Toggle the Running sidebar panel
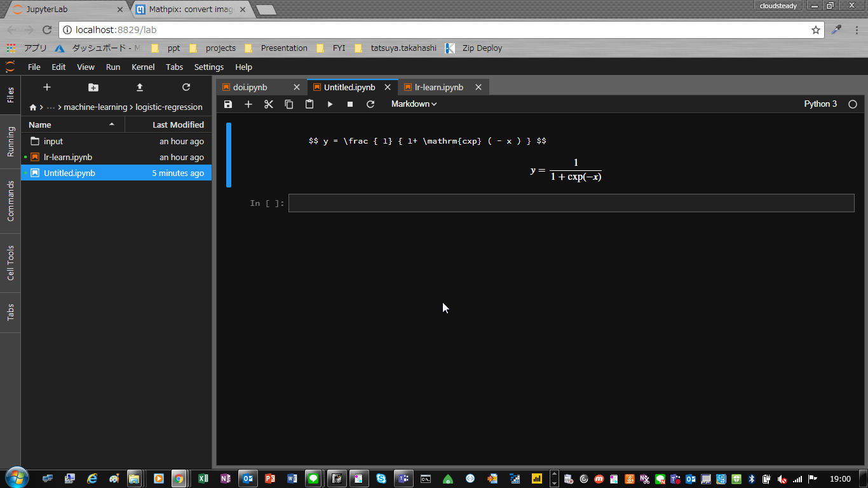 coord(10,136)
